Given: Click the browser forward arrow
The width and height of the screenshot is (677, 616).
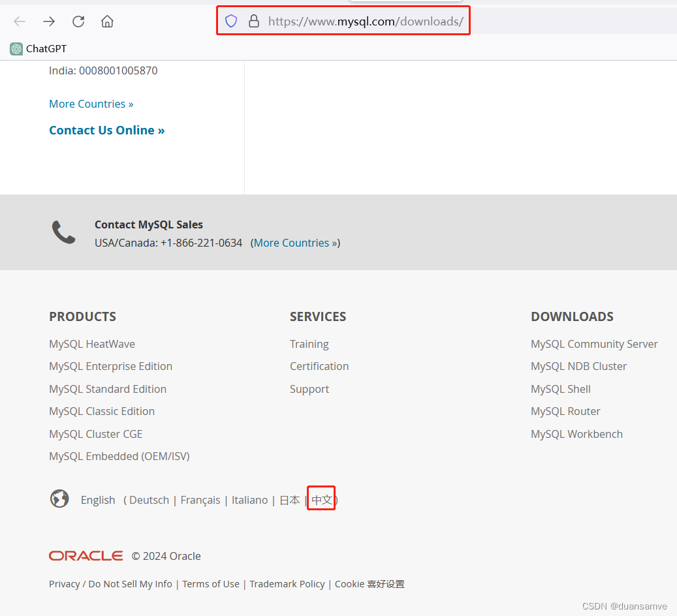Looking at the screenshot, I should 49,21.
